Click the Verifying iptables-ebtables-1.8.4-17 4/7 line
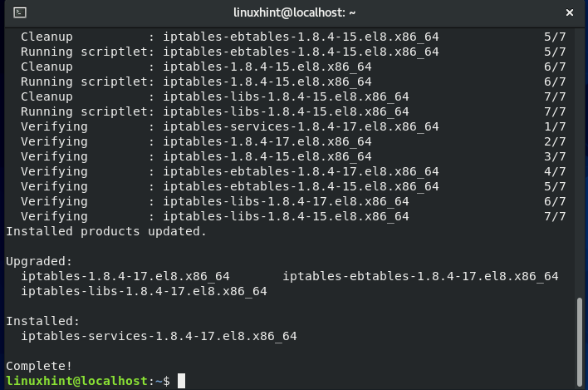Screen dimensions: 588x390 pyautogui.click(x=293, y=171)
